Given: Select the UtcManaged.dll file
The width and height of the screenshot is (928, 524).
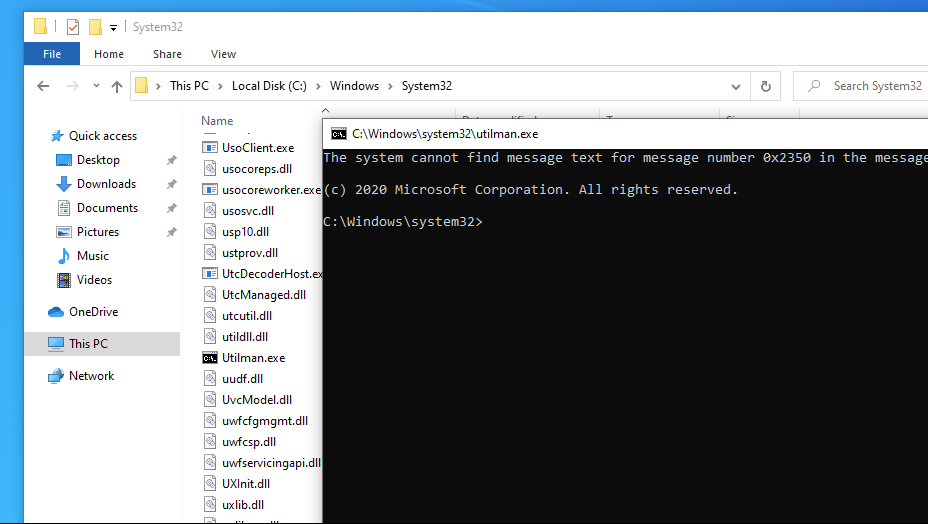Looking at the screenshot, I should 264,295.
